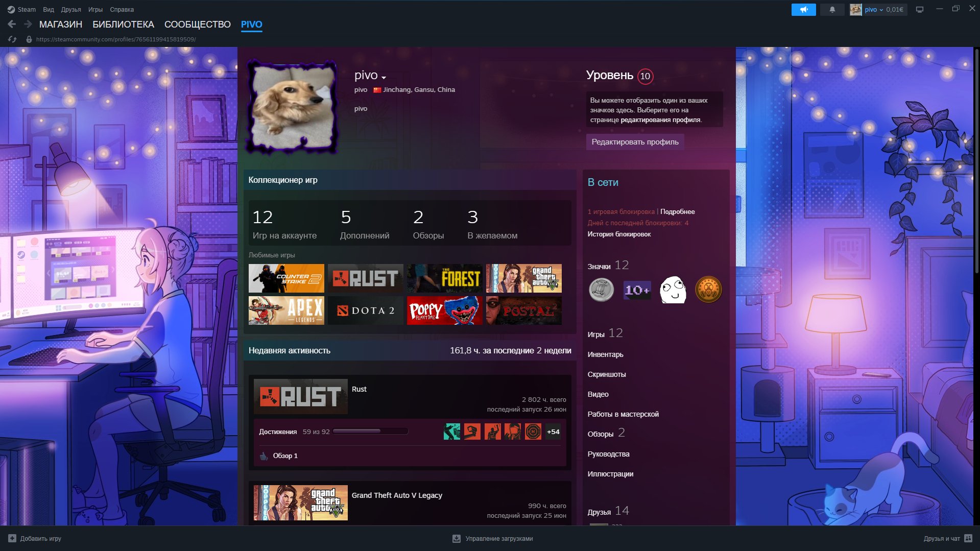Screen dimensions: 980x551
Task: Click the Управление загрузками download icon
Action: [457, 538]
